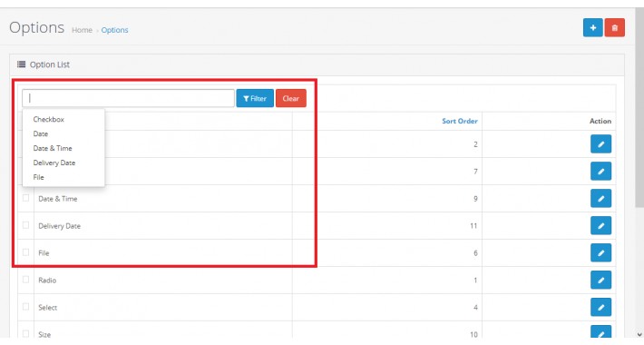Screen dimensions: 644x345
Task: Click the Delivery Date row name
Action: [59, 226]
